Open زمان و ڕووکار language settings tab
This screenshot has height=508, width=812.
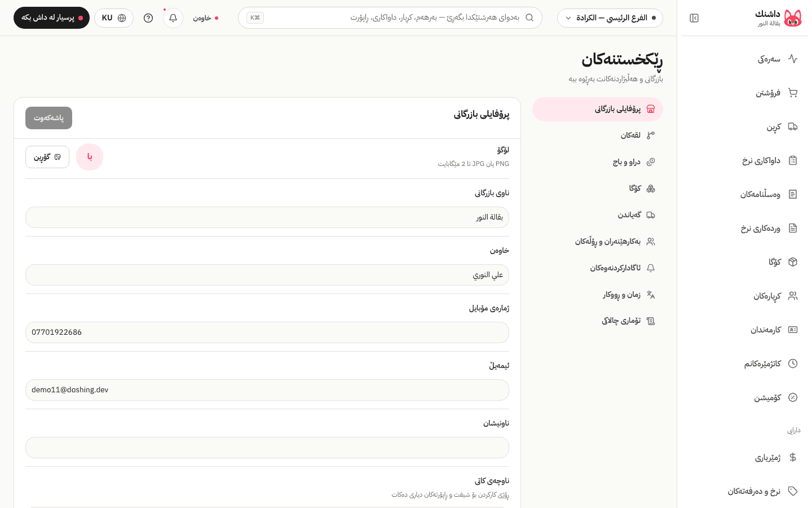coord(598,295)
